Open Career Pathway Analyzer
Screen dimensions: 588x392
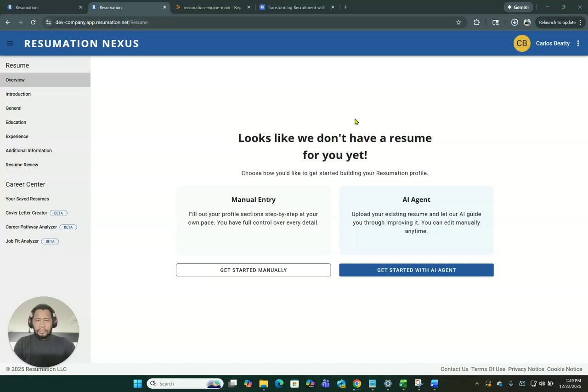pos(45,227)
